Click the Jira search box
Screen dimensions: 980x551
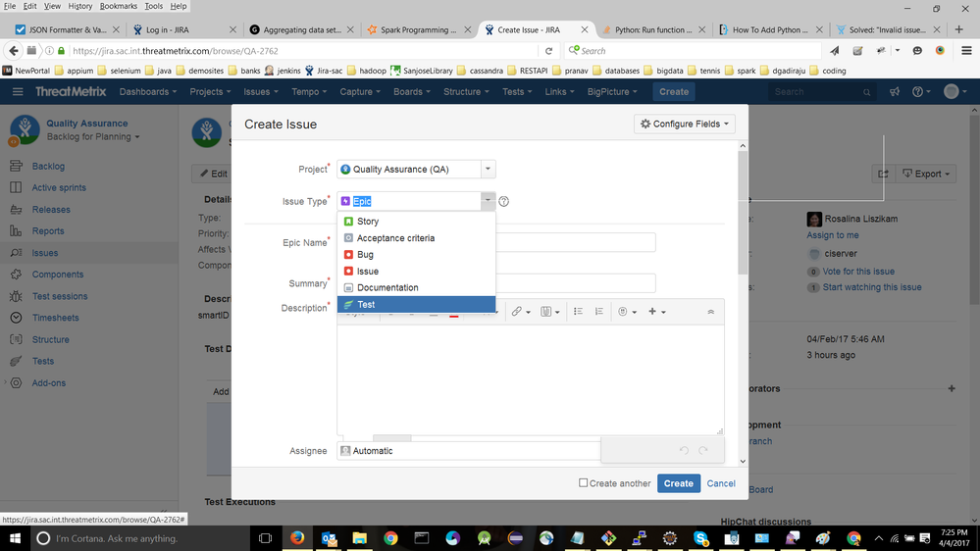(x=821, y=92)
